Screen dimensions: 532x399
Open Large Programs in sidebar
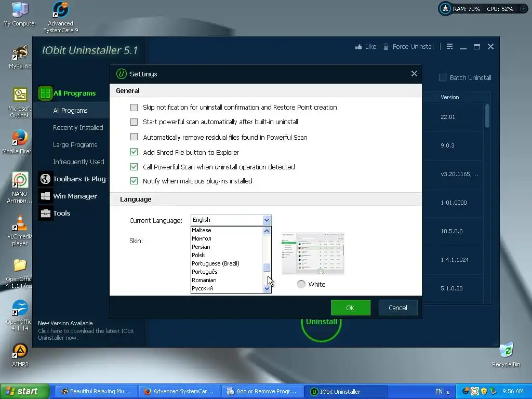[x=75, y=145]
